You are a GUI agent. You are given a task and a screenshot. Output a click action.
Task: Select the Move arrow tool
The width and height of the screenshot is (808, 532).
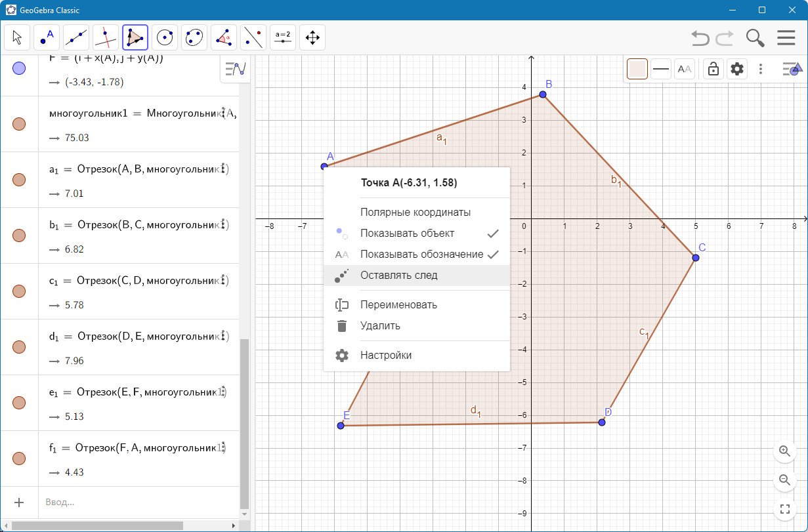click(17, 38)
